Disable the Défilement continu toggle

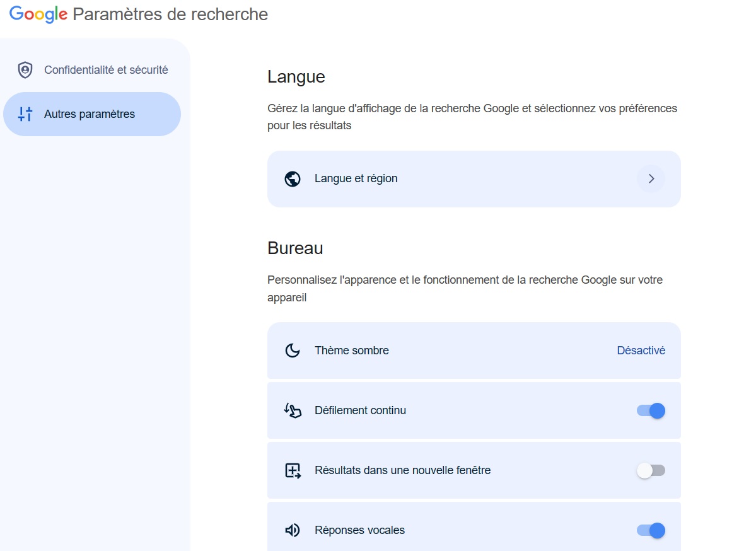pos(651,410)
